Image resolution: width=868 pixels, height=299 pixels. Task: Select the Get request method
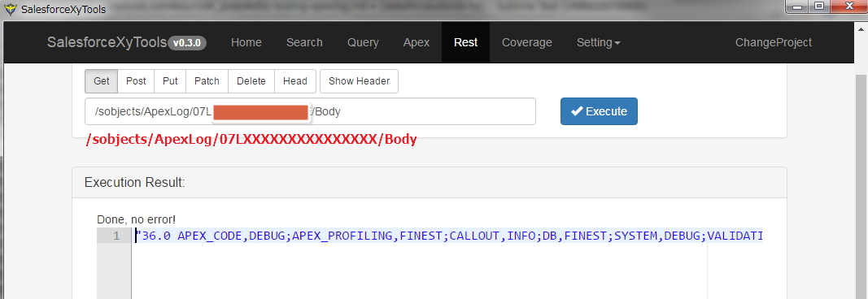[x=102, y=81]
